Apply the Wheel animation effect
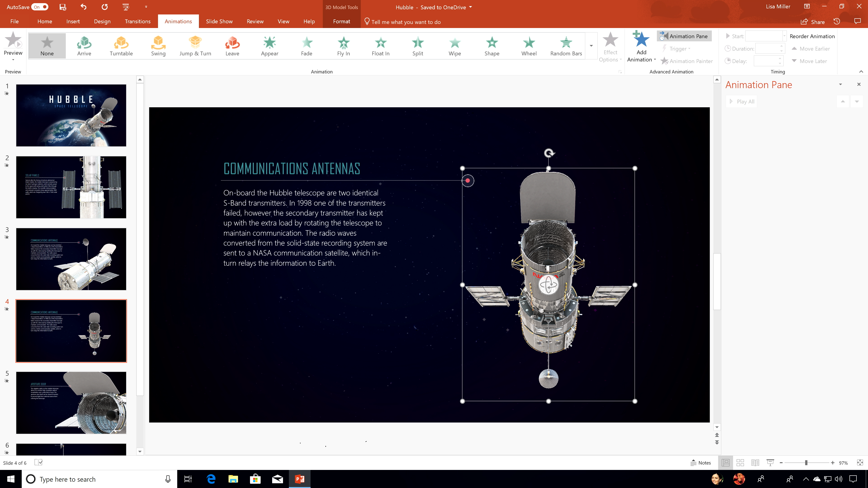This screenshot has height=488, width=868. click(x=529, y=46)
